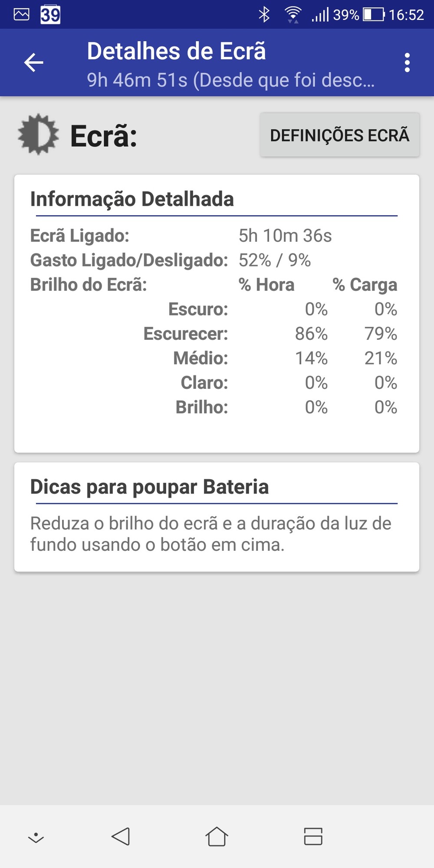This screenshot has height=868, width=434.
Task: Tap the back arrow icon
Action: [x=33, y=62]
